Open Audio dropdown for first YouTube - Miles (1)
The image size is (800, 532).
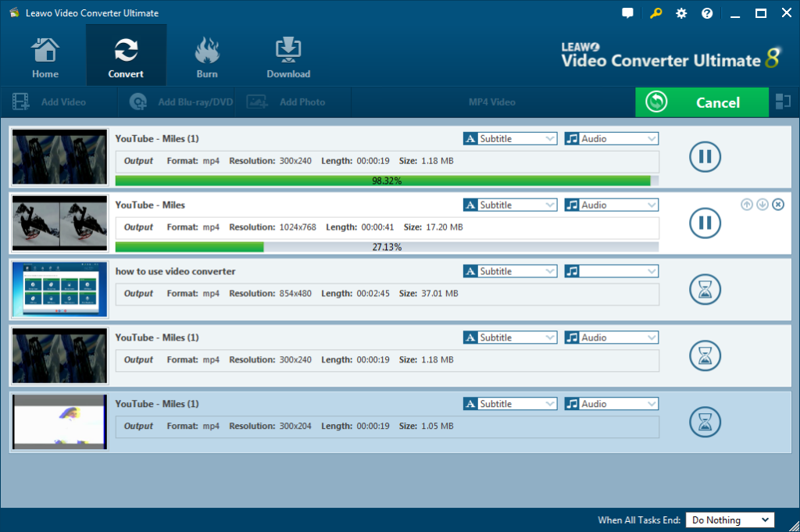coord(611,139)
